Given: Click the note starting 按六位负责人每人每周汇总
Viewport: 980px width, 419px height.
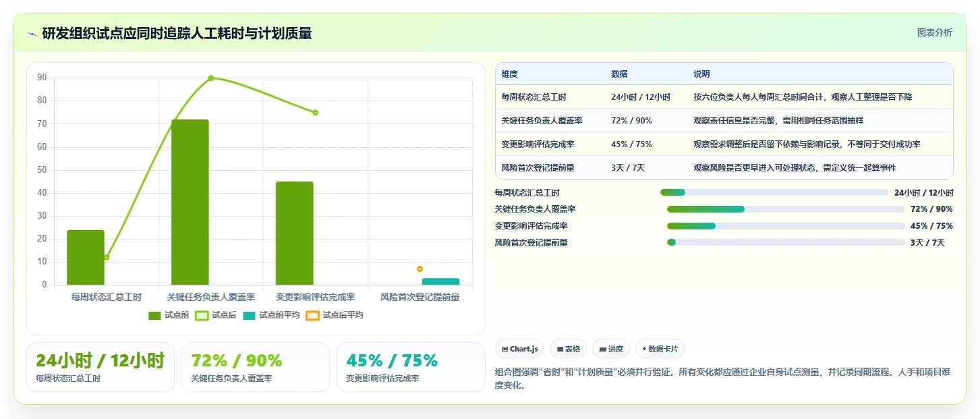Looking at the screenshot, I should [803, 97].
